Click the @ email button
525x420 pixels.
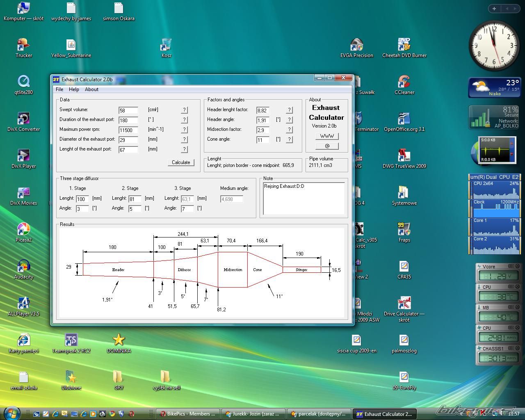(327, 146)
